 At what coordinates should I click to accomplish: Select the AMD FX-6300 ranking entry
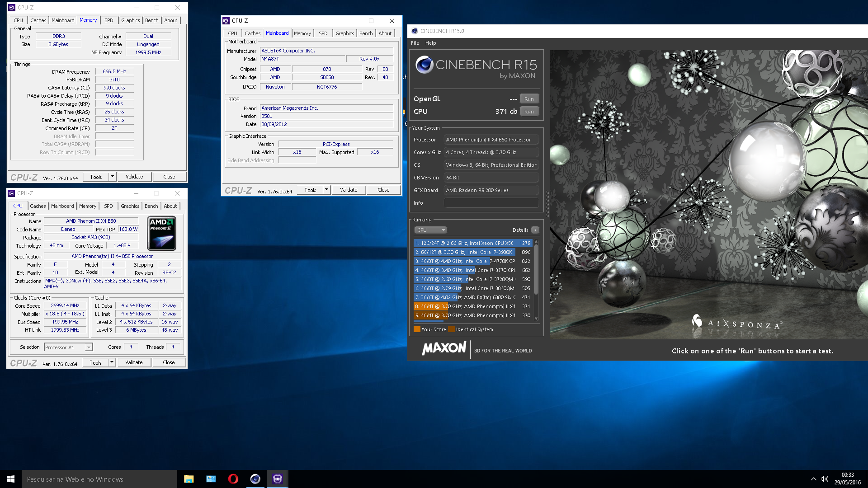point(473,297)
